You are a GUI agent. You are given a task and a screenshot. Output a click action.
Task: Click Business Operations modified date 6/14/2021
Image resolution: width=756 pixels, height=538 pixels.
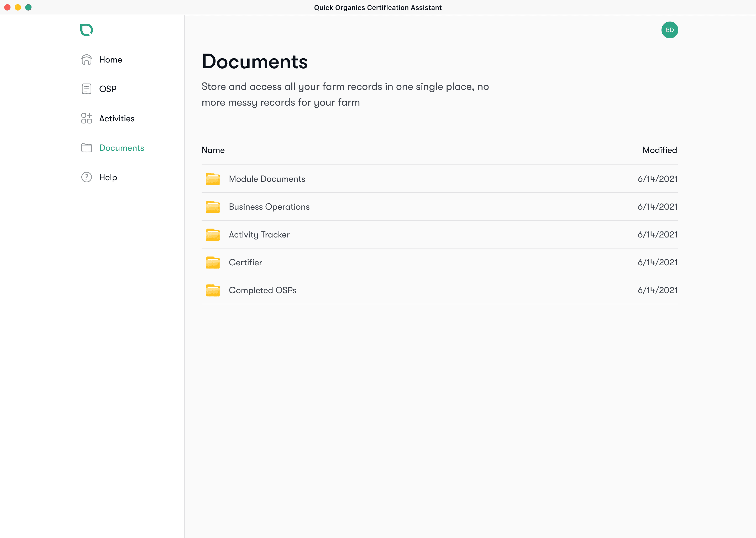(x=657, y=207)
